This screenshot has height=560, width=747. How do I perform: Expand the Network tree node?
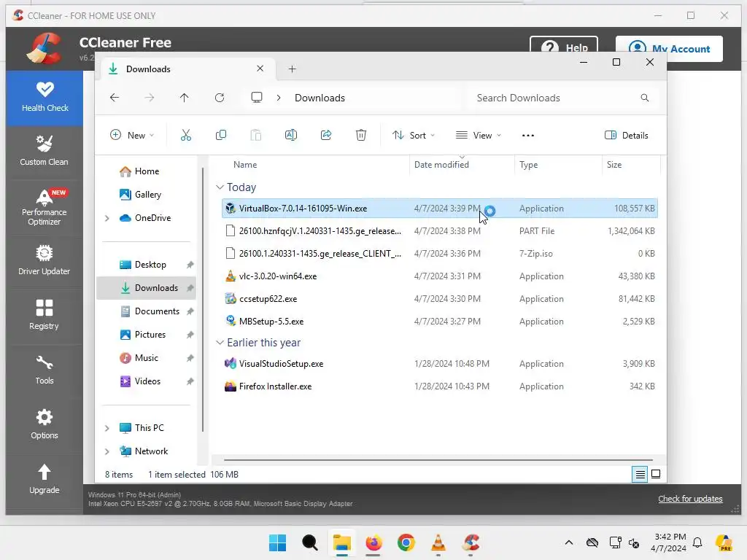pos(107,451)
